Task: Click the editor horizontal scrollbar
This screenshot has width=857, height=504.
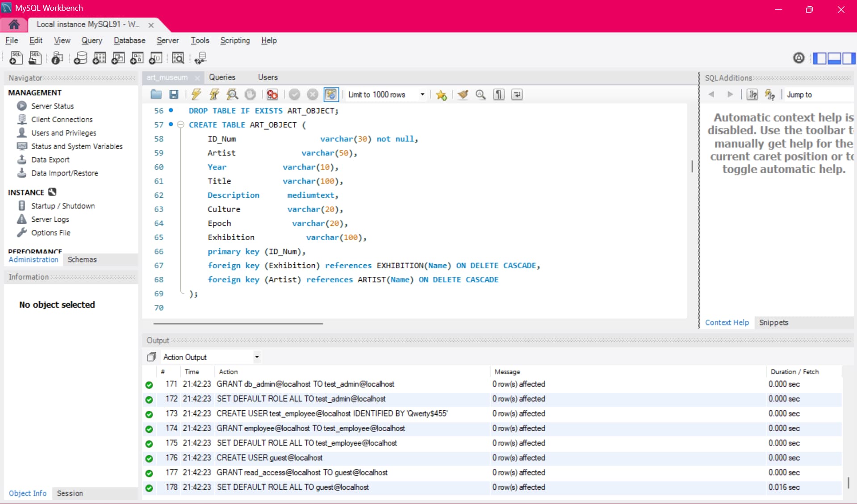Action: click(x=238, y=323)
